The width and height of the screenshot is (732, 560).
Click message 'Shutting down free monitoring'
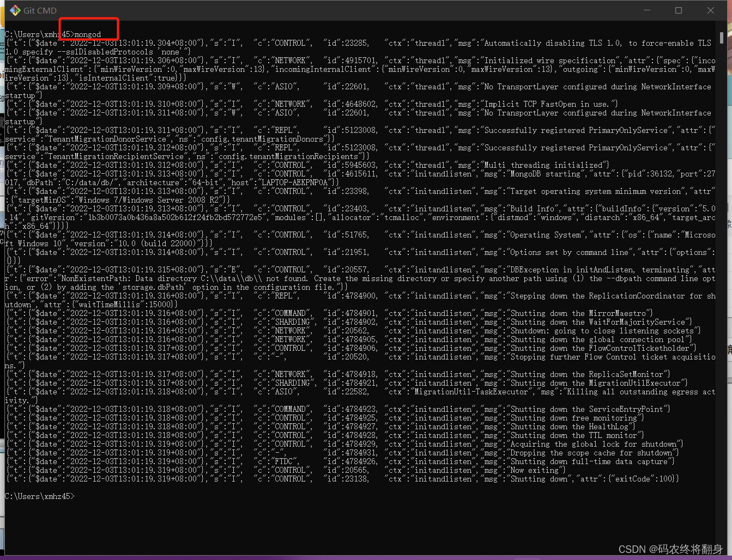coord(574,418)
